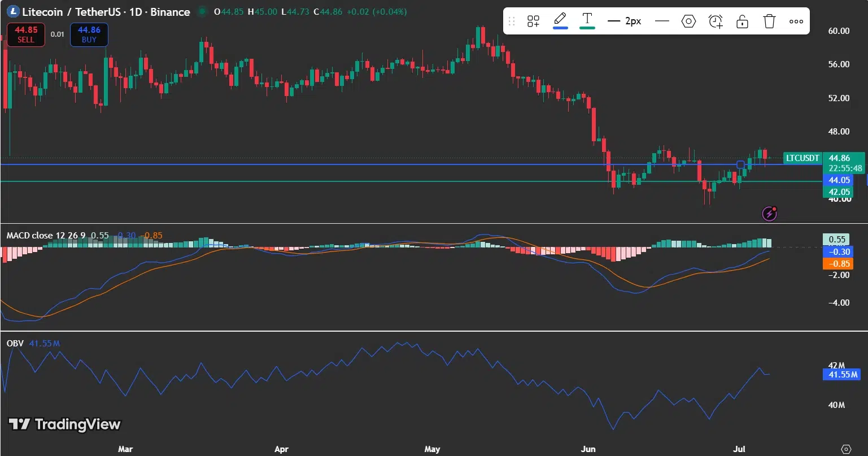Click the drag handle of the drawing toolbar
Screen dimensions: 868x456
512,21
